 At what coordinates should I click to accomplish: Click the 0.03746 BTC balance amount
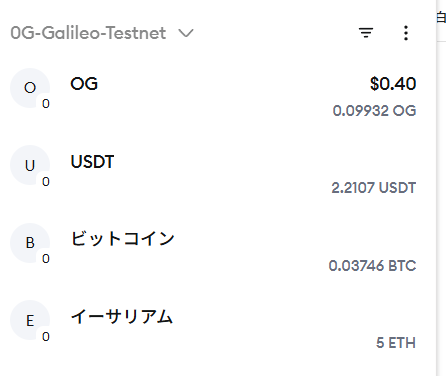coord(372,266)
